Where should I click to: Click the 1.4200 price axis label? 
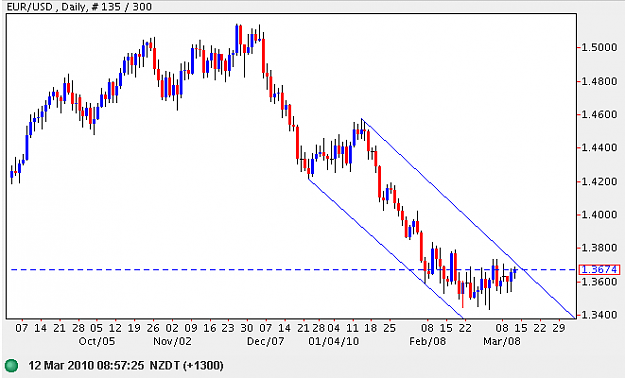599,181
